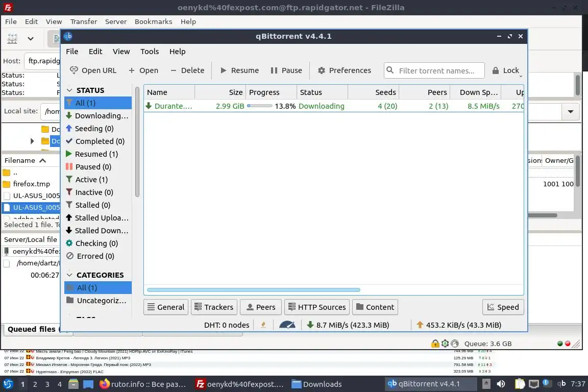Screen dimensions: 588x392
Task: Filter by Downloading status
Action: [98, 115]
